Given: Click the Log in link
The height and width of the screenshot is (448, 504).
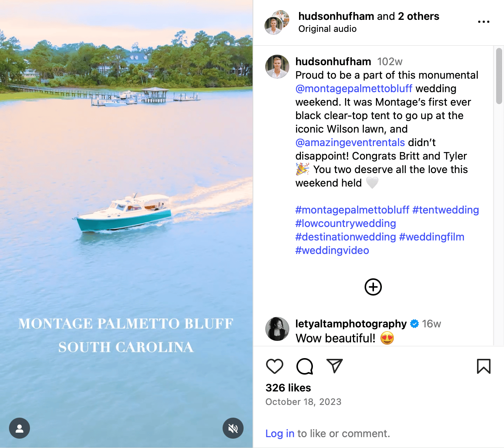Looking at the screenshot, I should (x=280, y=433).
